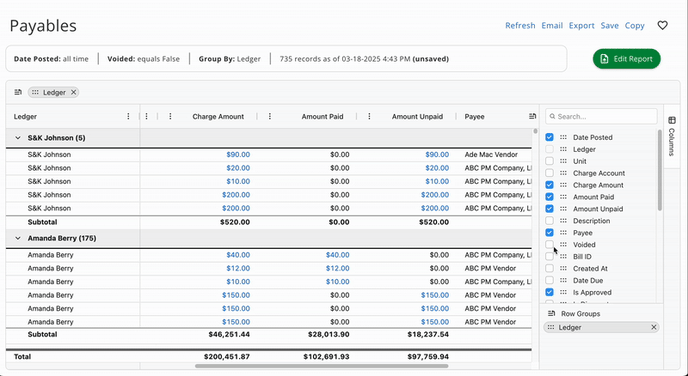The height and width of the screenshot is (376, 688).
Task: Check the Charge Account column checkbox
Action: (x=549, y=173)
